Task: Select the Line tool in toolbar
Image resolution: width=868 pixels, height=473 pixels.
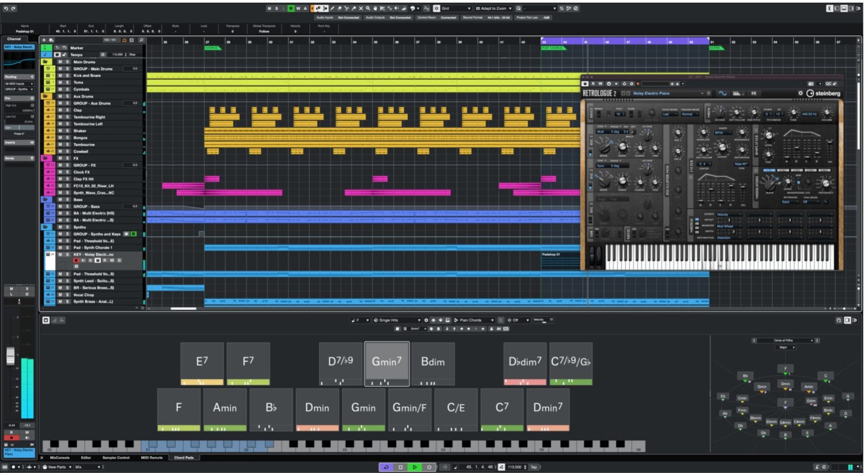Action: point(390,8)
